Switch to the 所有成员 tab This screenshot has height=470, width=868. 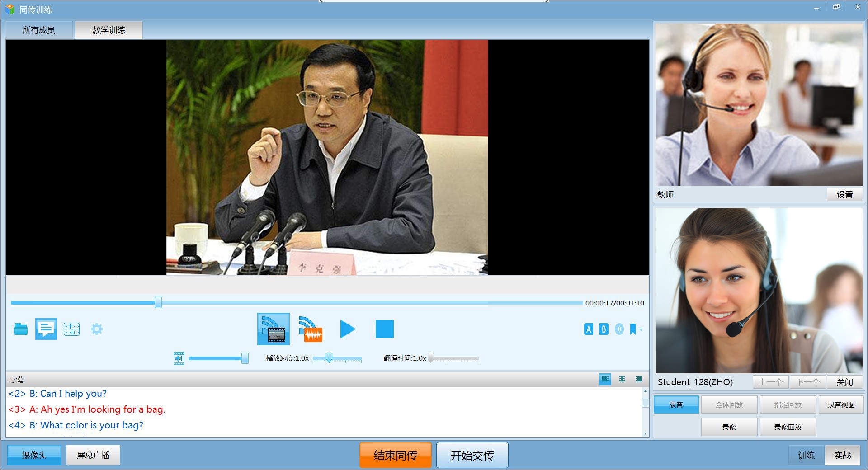pos(39,30)
